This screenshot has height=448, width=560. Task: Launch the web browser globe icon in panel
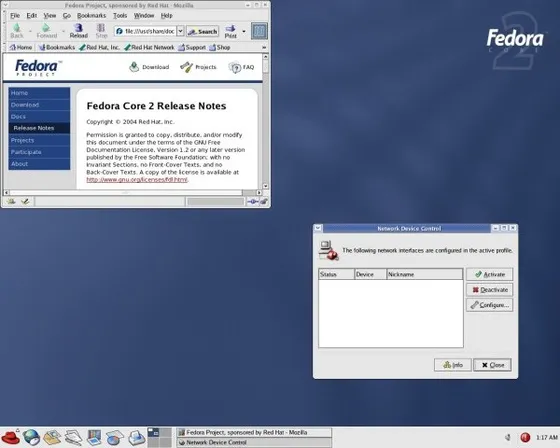[31, 437]
